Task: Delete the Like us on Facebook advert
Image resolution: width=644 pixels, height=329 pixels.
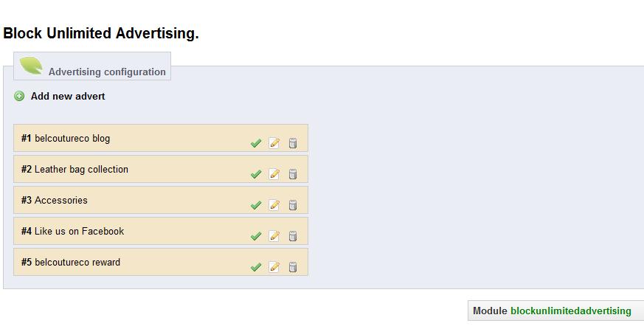Action: click(x=293, y=236)
